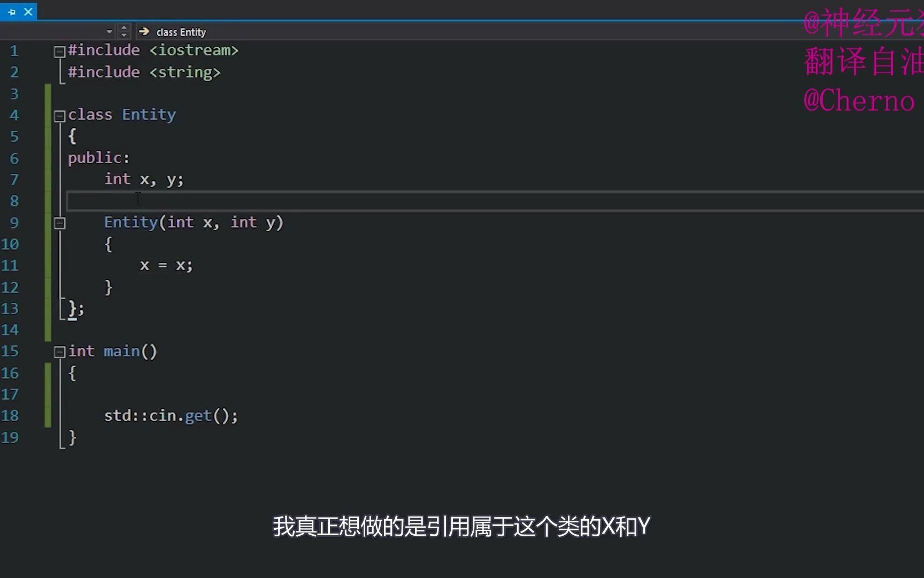Viewport: 924px width, 578px height.
Task: Click line number 11 in the gutter
Action: [x=10, y=265]
